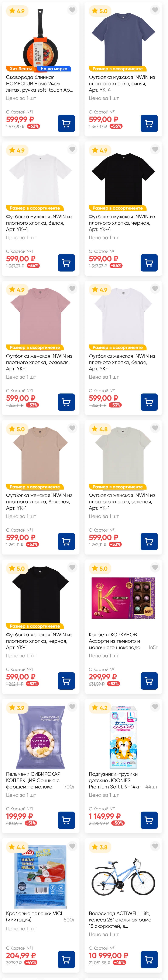The width and height of the screenshot is (168, 980).
Task: Toggle favorite on pink women's t-shirt
Action: [72, 289]
